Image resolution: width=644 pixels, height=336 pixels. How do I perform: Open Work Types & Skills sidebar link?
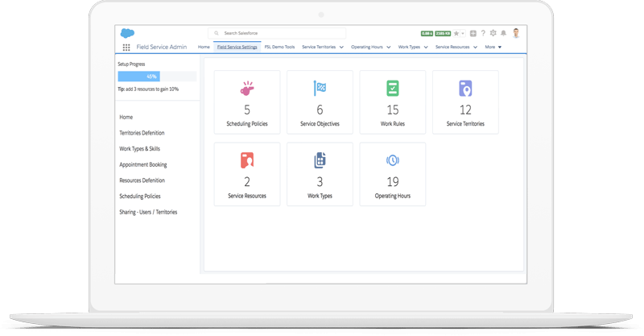coord(139,149)
